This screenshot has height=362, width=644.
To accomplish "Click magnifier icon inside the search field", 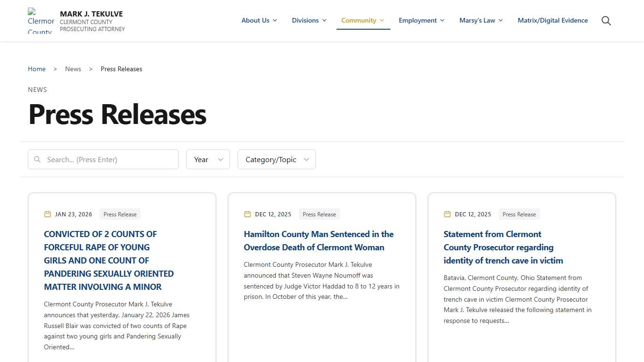I will (37, 159).
